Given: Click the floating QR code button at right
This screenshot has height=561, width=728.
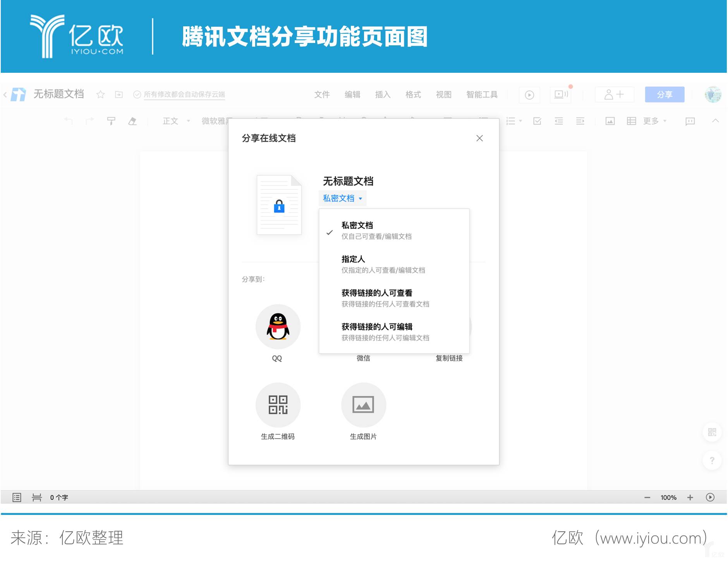Looking at the screenshot, I should pos(712,432).
